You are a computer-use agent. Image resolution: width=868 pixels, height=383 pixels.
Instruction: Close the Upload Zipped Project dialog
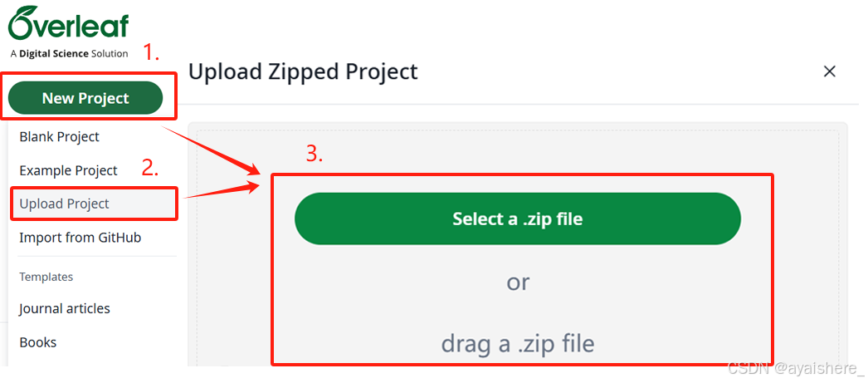[x=829, y=71]
